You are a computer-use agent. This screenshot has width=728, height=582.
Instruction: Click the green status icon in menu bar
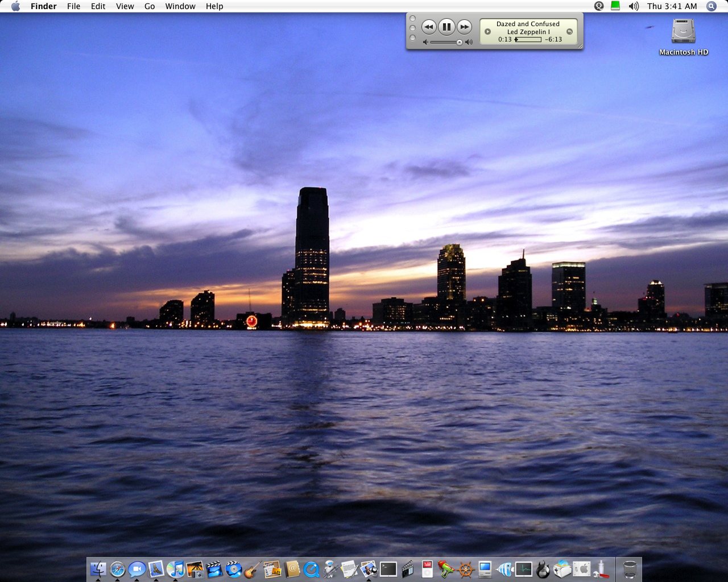tap(615, 6)
